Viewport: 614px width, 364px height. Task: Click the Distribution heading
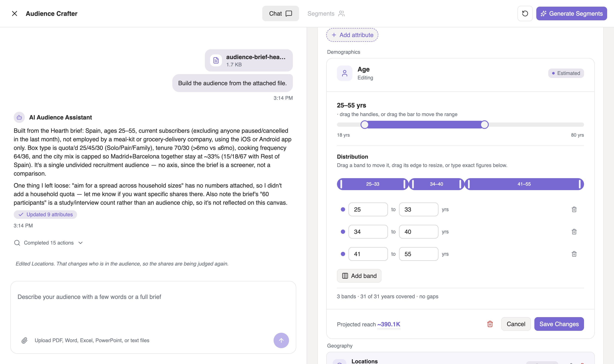click(x=352, y=157)
